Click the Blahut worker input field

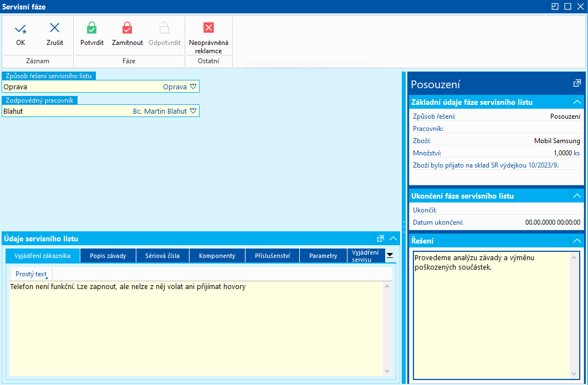click(x=100, y=111)
